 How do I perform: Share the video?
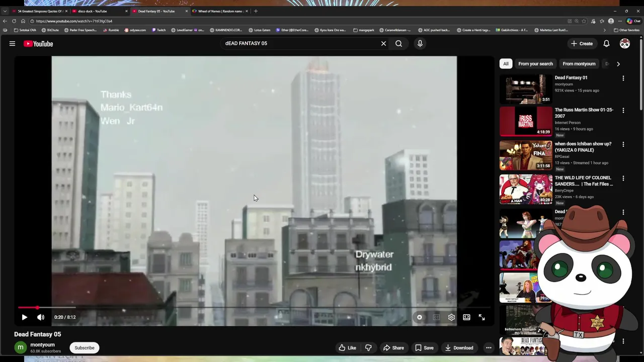(393, 348)
